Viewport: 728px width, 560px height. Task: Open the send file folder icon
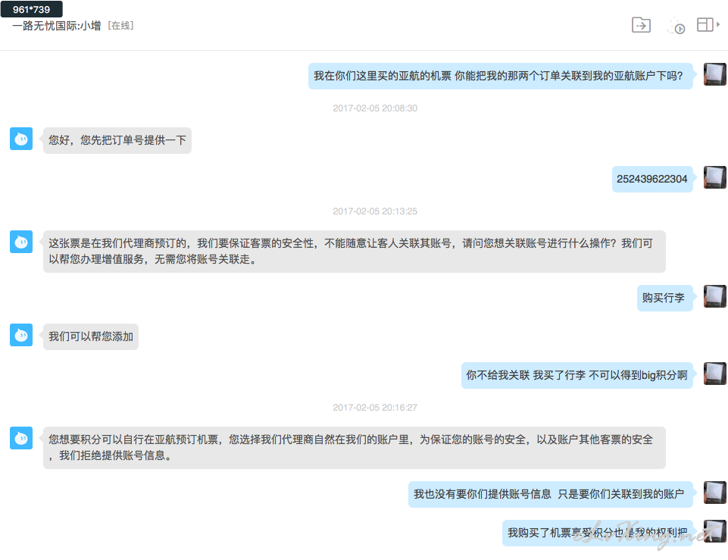(x=641, y=24)
